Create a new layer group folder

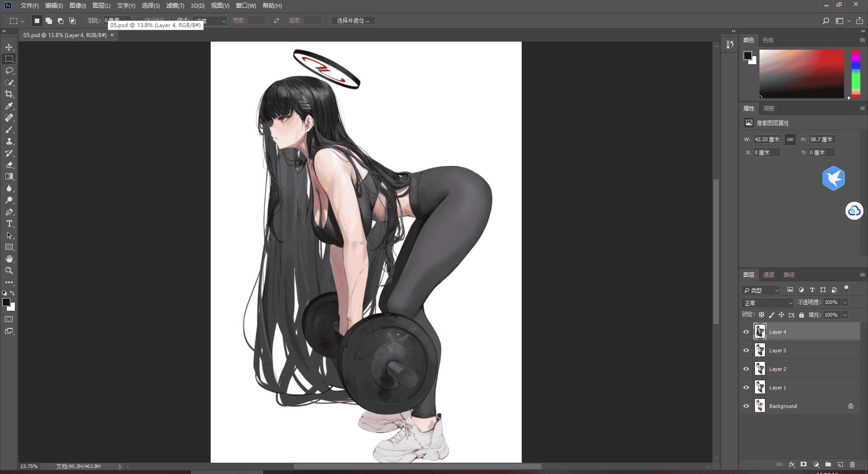click(828, 465)
